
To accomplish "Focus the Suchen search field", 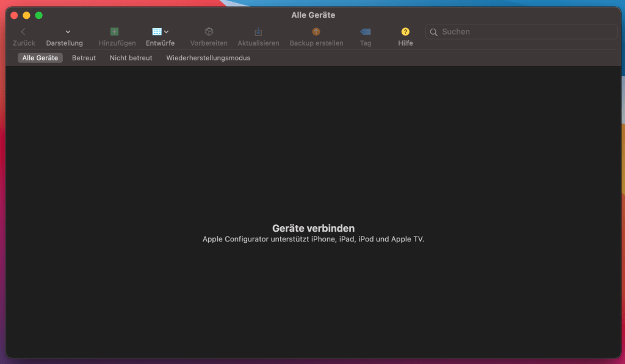I will click(x=525, y=32).
